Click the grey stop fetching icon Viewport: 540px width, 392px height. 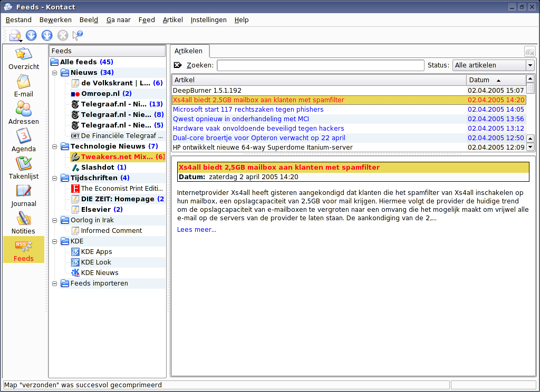coord(63,35)
